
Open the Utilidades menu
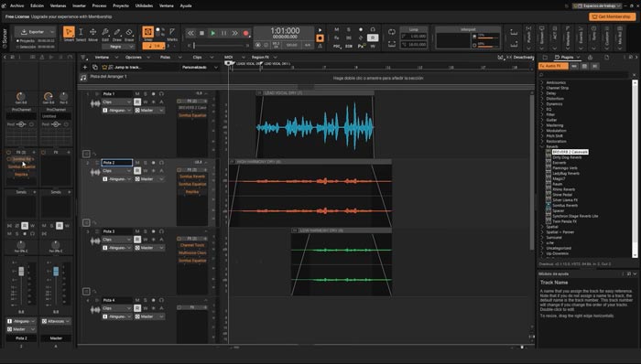click(x=144, y=5)
